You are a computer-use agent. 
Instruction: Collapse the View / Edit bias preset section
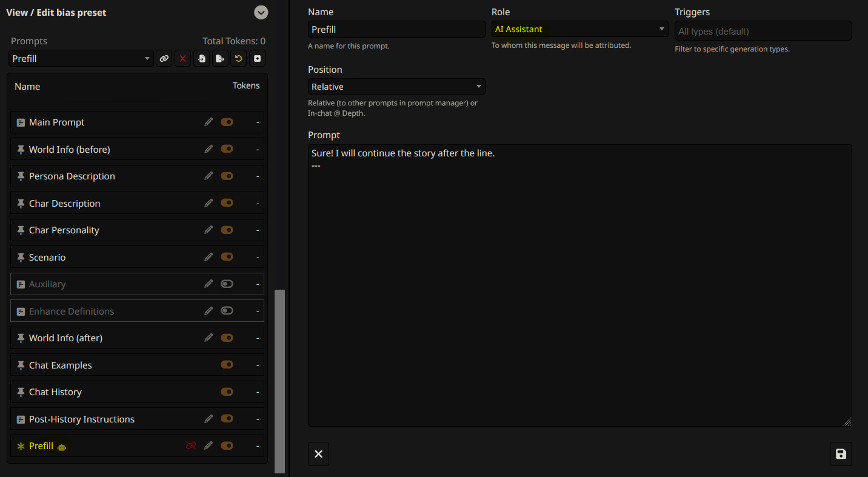coord(261,12)
